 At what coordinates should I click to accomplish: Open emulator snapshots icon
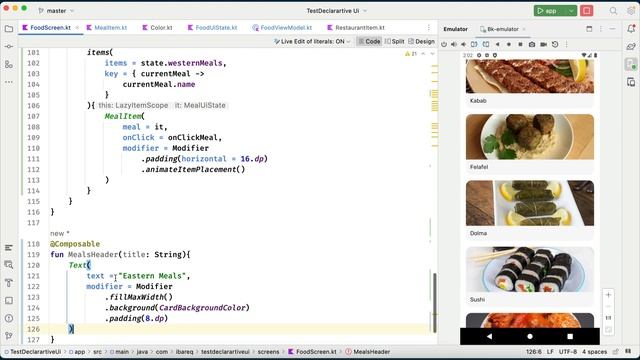click(x=555, y=44)
